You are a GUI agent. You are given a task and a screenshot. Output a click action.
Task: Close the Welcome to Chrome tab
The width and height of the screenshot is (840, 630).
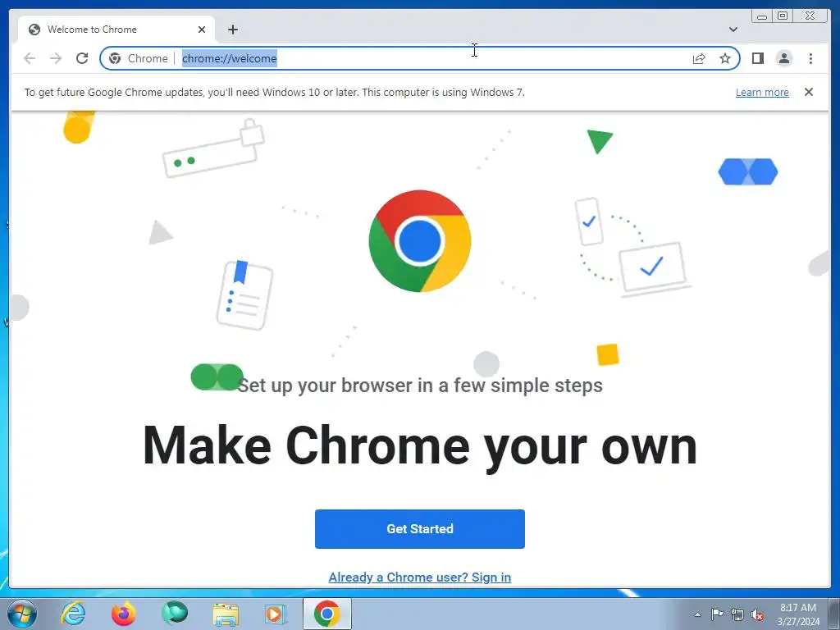coord(202,30)
